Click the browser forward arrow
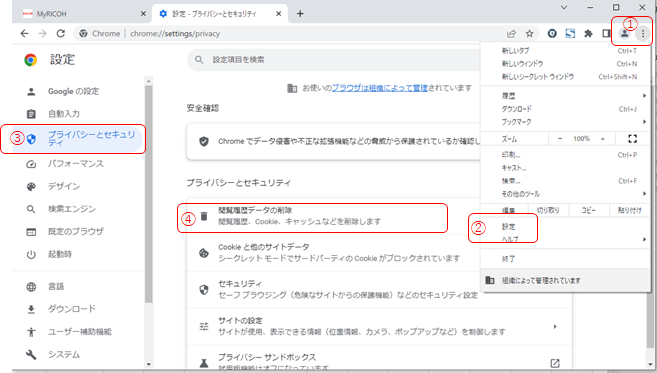This screenshot has height=373, width=657. (42, 34)
